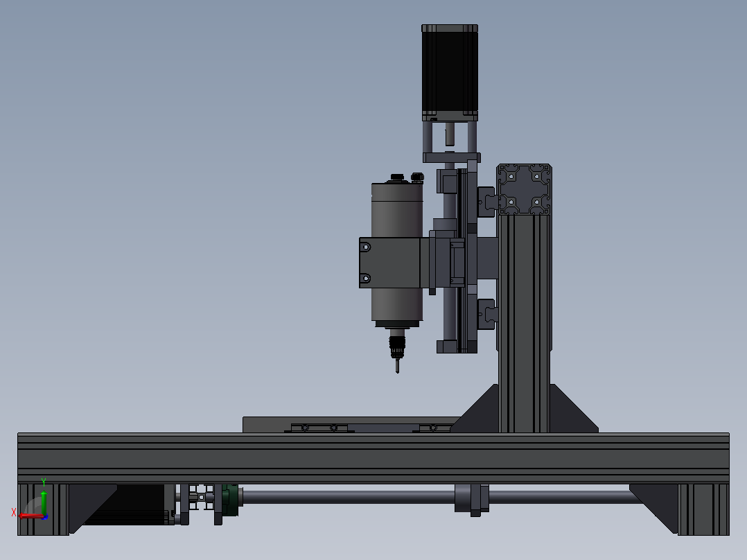Image resolution: width=747 pixels, height=560 pixels.
Task: Click the red X axis of the orientation triad
Action: [31, 516]
